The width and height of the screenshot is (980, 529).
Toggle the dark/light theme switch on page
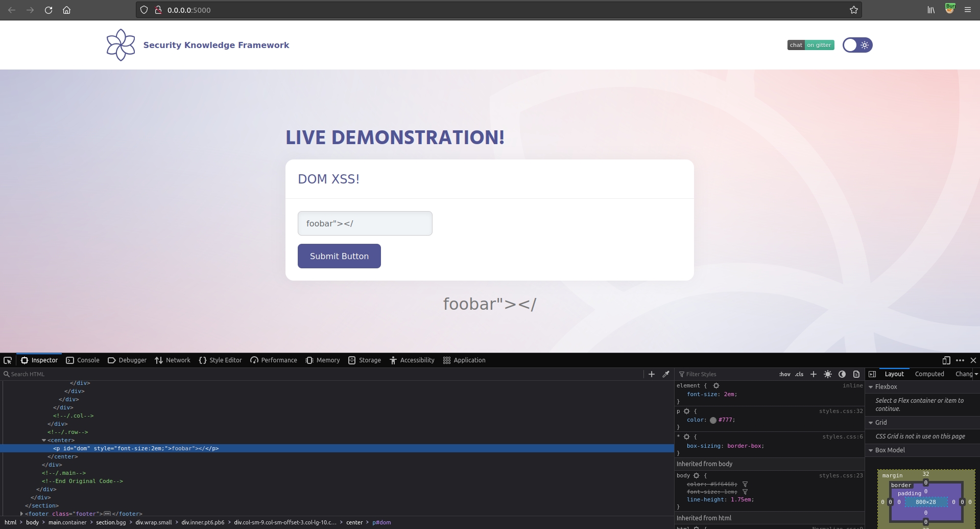tap(857, 45)
